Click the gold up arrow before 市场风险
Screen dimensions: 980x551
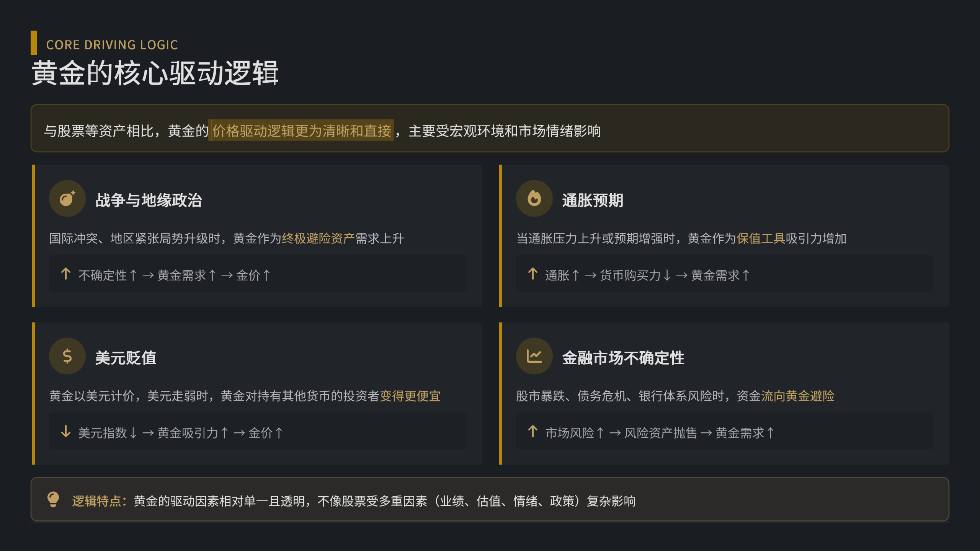click(532, 432)
